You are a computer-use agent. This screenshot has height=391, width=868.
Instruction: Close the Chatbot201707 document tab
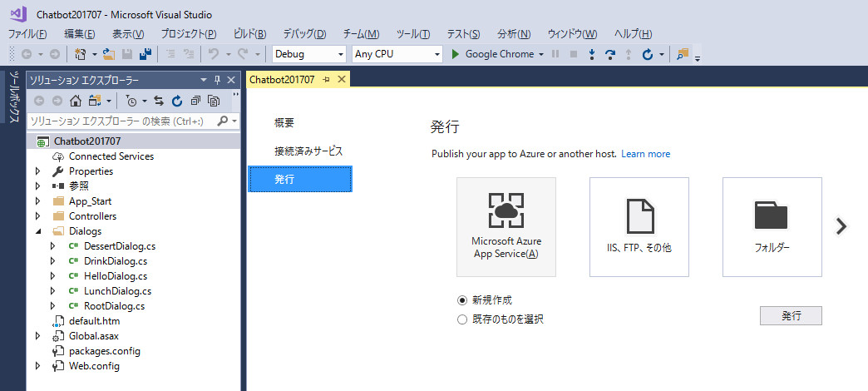coord(342,80)
